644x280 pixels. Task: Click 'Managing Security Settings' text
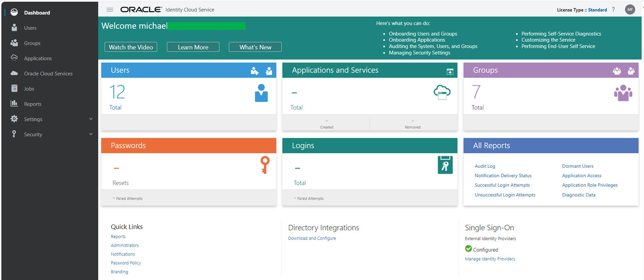pyautogui.click(x=419, y=53)
